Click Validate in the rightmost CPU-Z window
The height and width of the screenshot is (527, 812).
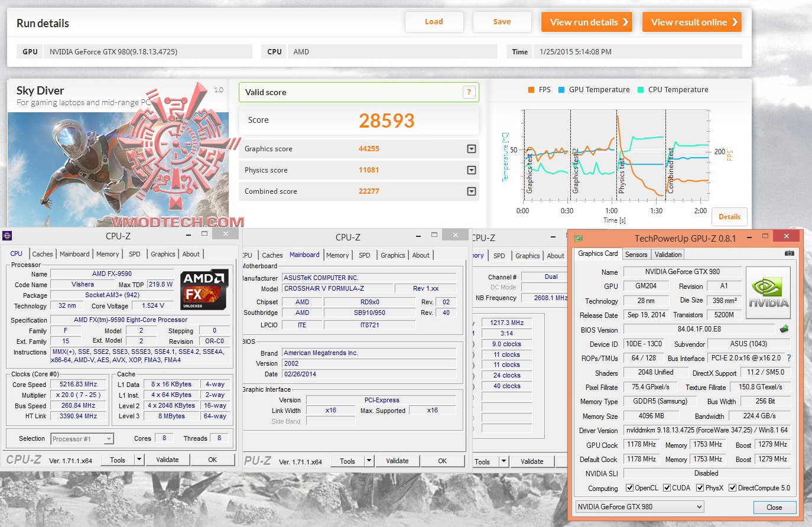(532, 461)
